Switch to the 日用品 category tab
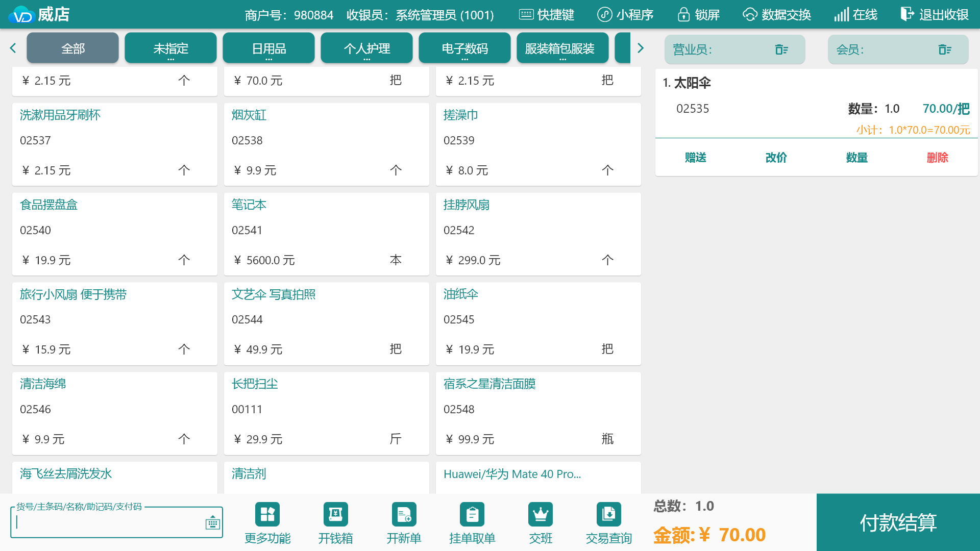This screenshot has width=980, height=551. coord(268,48)
